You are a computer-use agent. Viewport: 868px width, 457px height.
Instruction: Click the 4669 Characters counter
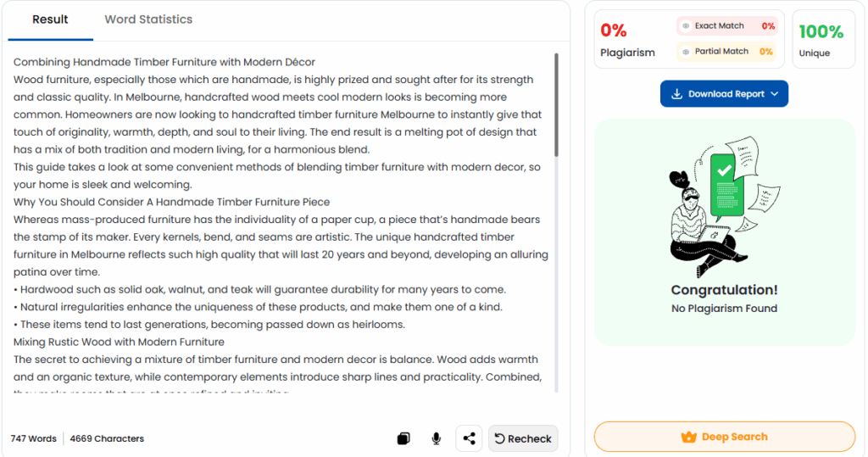[107, 438]
